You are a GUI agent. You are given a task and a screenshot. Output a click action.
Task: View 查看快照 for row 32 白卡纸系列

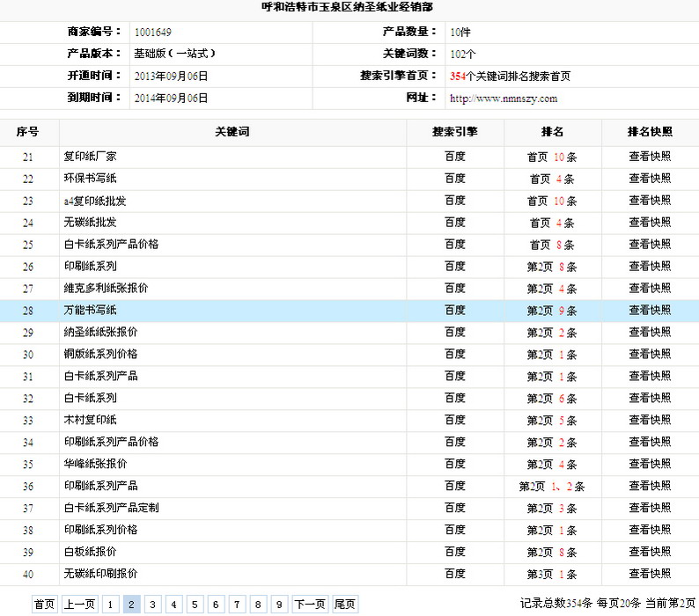(650, 398)
